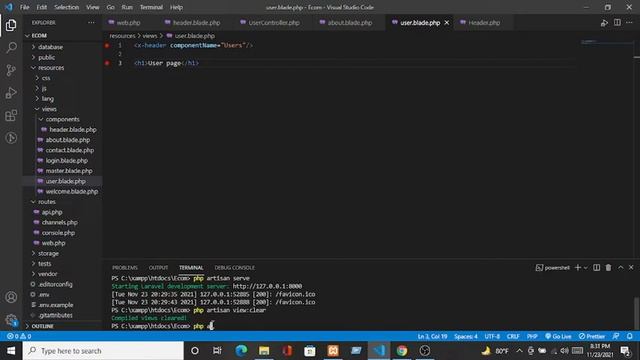Toggle breakpoint on line 3

107,63
